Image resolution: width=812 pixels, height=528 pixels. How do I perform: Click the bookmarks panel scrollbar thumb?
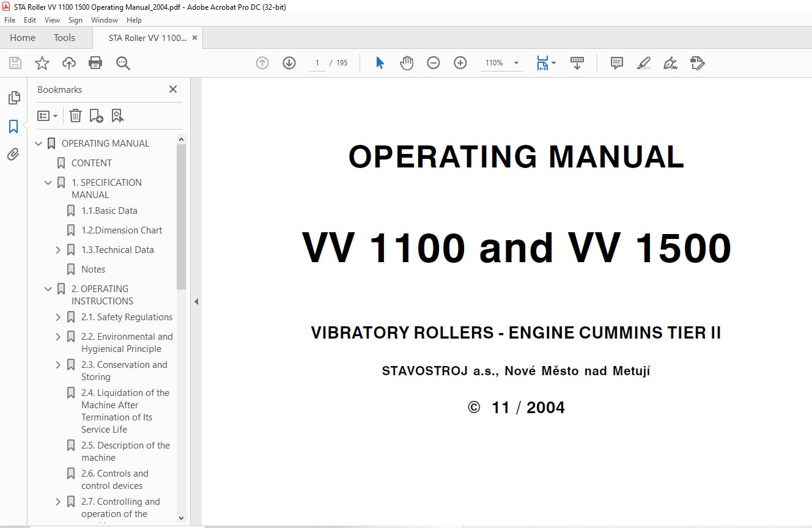coord(181,217)
